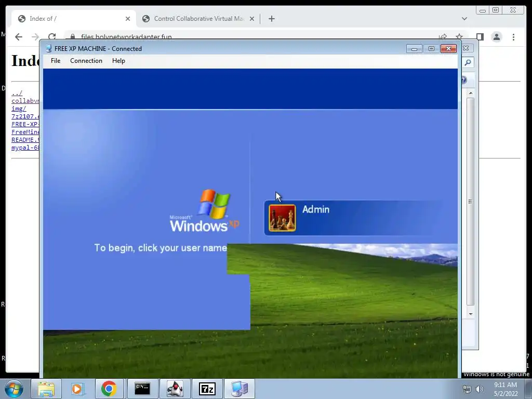Viewport: 532px width, 399px height.
Task: Close the FREE XP MACHINE window
Action: pyautogui.click(x=448, y=49)
